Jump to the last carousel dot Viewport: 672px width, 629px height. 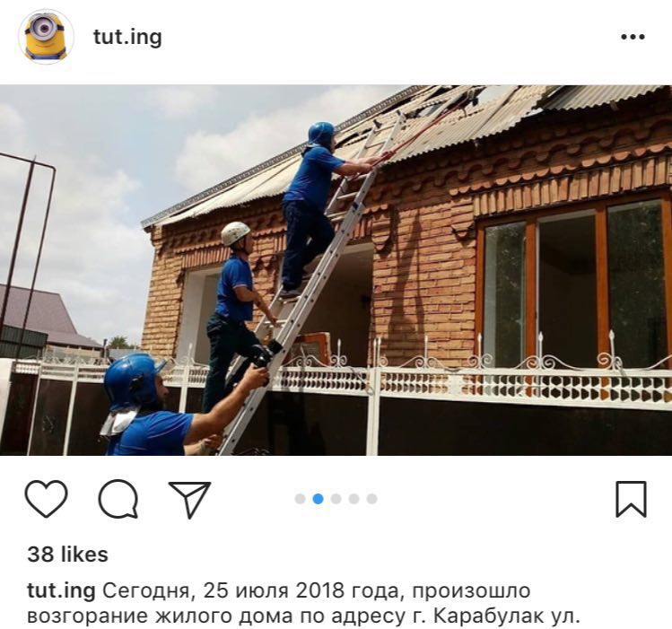[372, 499]
